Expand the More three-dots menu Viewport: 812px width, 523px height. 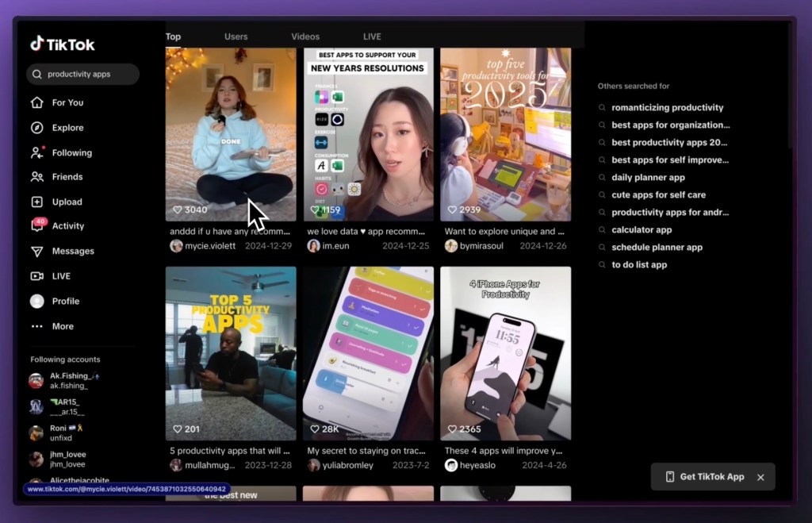(x=36, y=326)
